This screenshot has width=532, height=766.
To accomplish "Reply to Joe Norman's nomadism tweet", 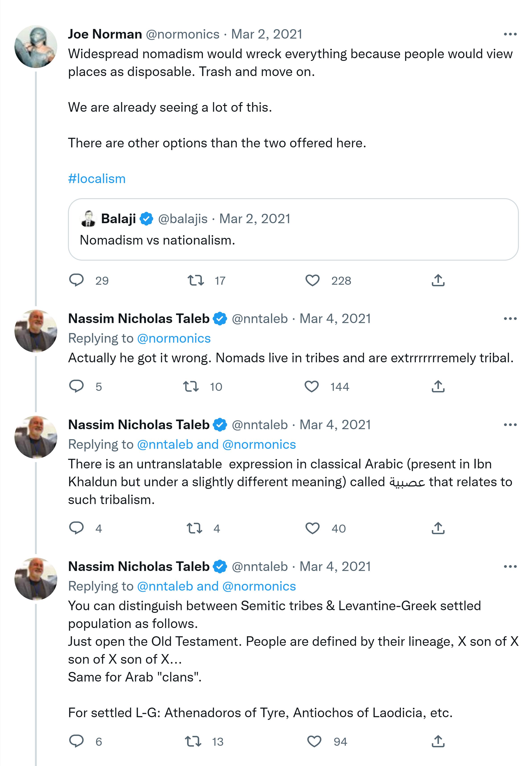I will (76, 280).
